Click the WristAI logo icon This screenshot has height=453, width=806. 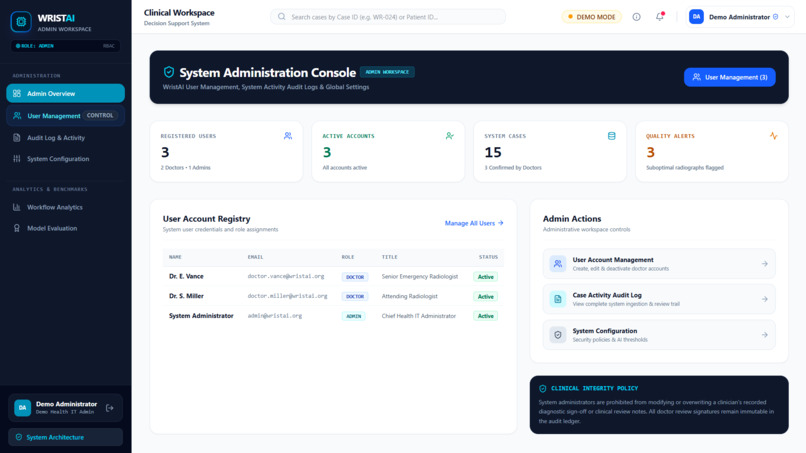(21, 22)
